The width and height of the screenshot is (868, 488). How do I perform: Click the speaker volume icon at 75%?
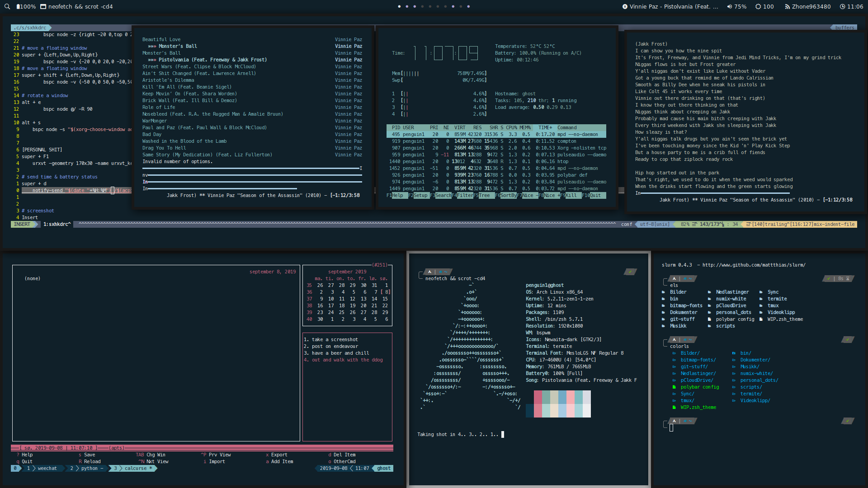[729, 7]
